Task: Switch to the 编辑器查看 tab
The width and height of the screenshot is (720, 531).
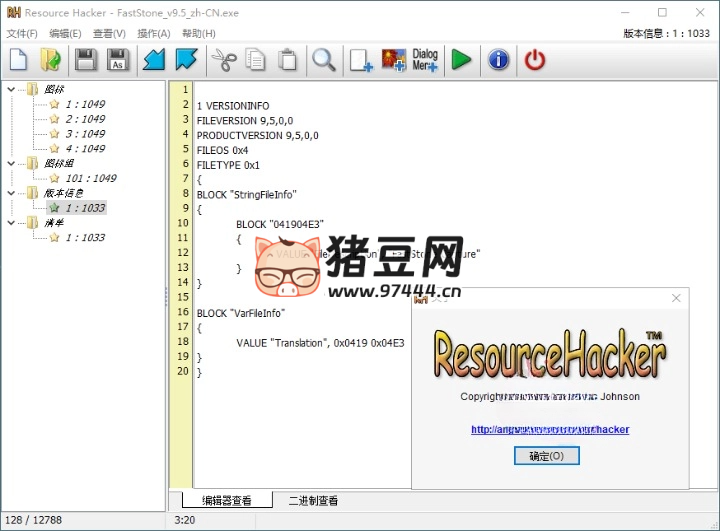Action: (x=227, y=500)
